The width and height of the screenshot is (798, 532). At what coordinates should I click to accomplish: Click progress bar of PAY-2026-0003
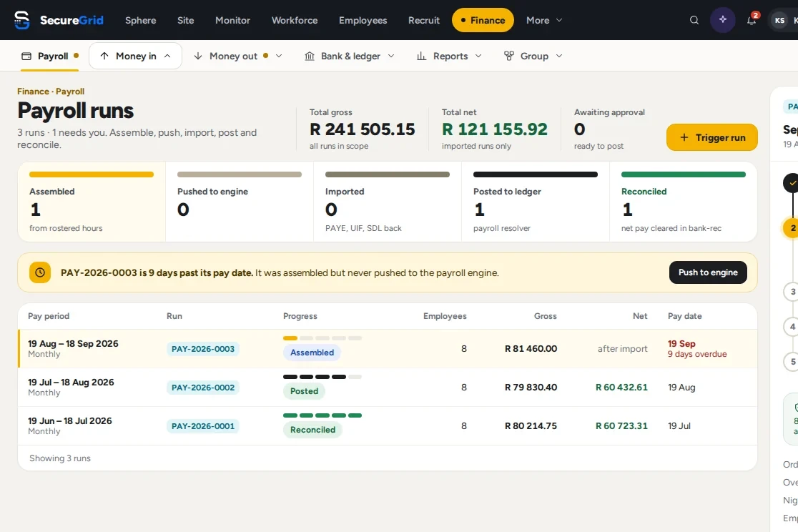322,338
